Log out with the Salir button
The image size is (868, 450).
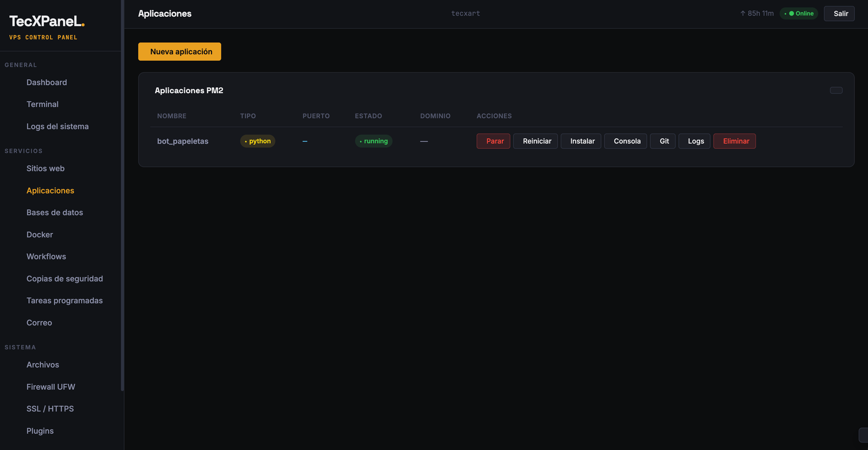click(x=839, y=14)
